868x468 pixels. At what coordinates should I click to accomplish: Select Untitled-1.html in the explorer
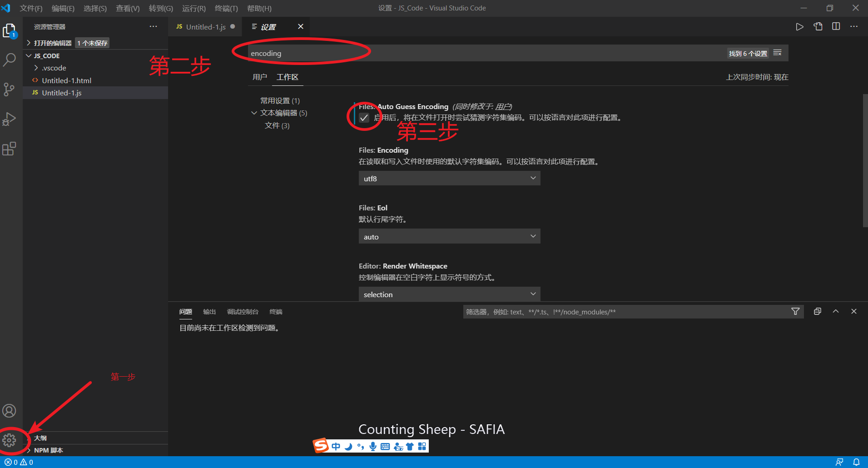pyautogui.click(x=66, y=80)
